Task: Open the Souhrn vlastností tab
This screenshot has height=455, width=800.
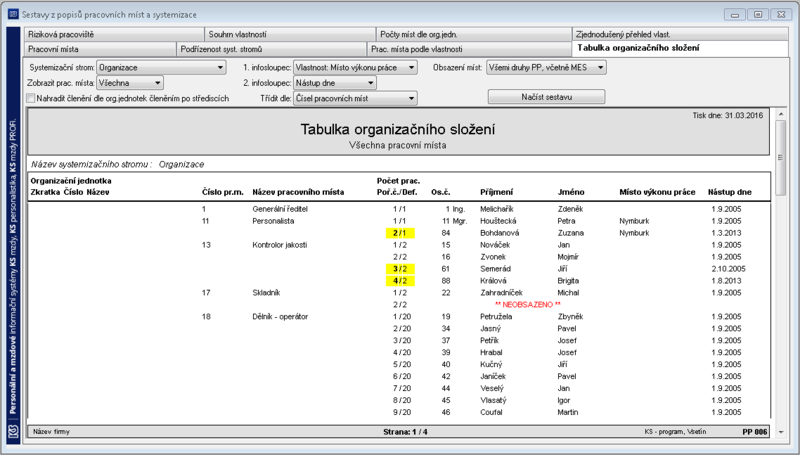Action: click(290, 35)
